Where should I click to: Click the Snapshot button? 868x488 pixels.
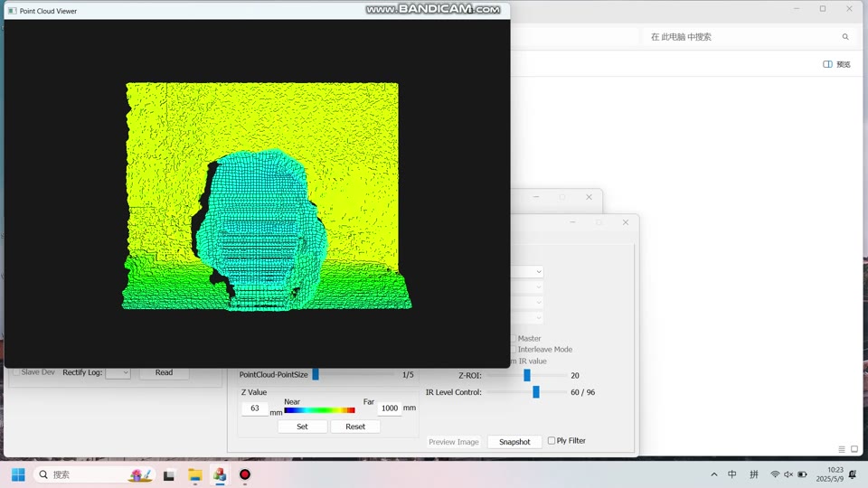tap(514, 442)
